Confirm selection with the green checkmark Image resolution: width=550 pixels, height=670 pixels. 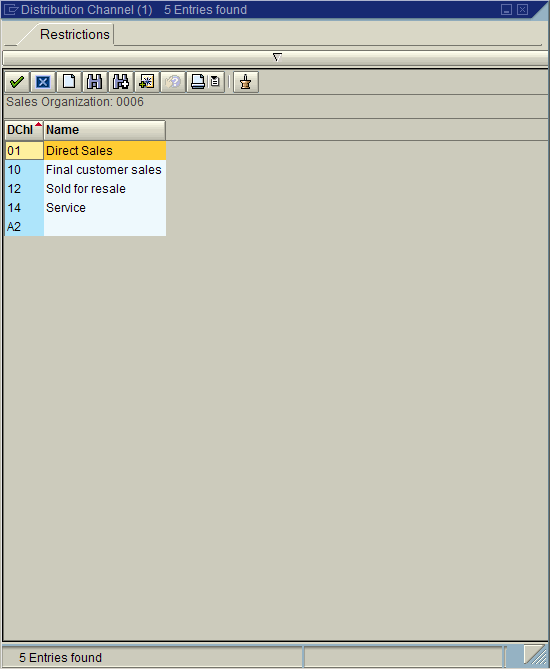[x=17, y=82]
